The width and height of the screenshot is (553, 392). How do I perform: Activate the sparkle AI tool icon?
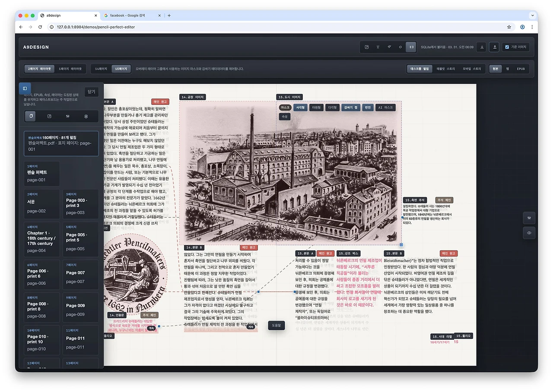point(389,47)
